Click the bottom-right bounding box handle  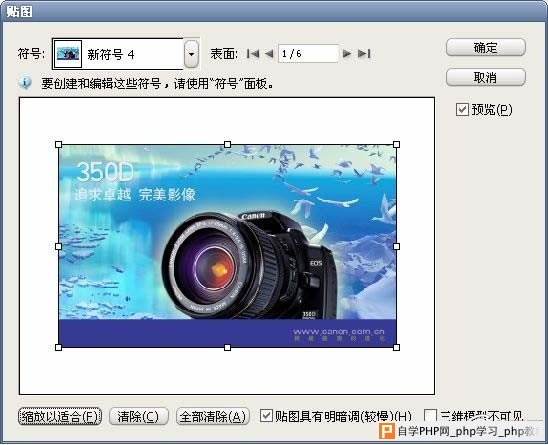pyautogui.click(x=396, y=347)
